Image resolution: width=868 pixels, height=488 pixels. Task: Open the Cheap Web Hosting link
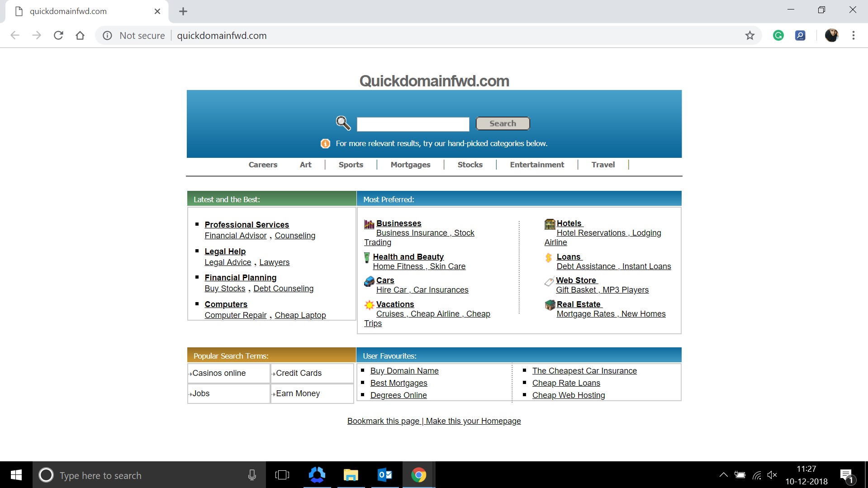pos(569,395)
